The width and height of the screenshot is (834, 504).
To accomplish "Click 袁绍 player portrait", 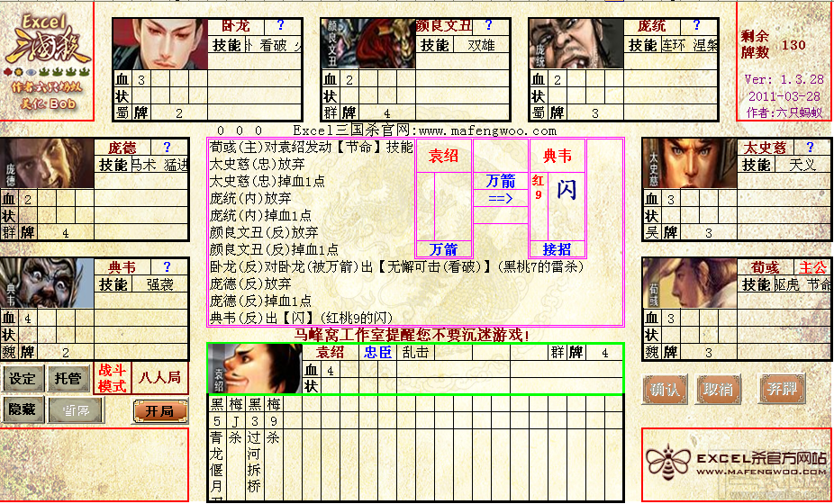I will (x=255, y=370).
